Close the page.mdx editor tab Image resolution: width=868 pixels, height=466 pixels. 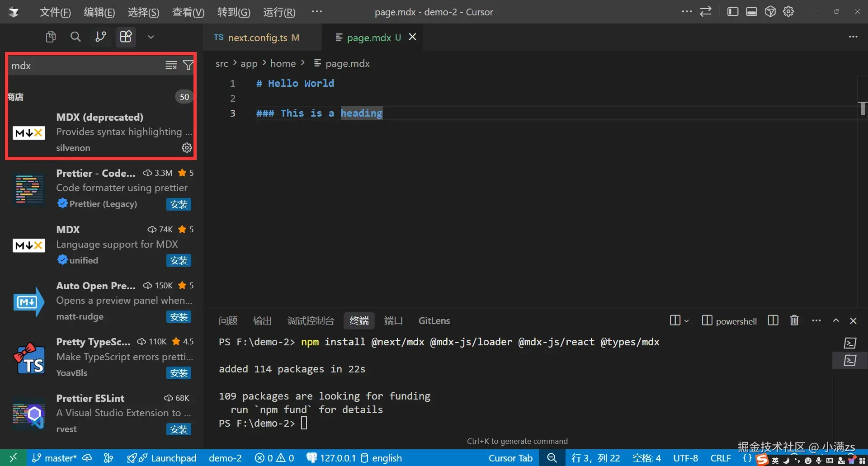coord(412,37)
